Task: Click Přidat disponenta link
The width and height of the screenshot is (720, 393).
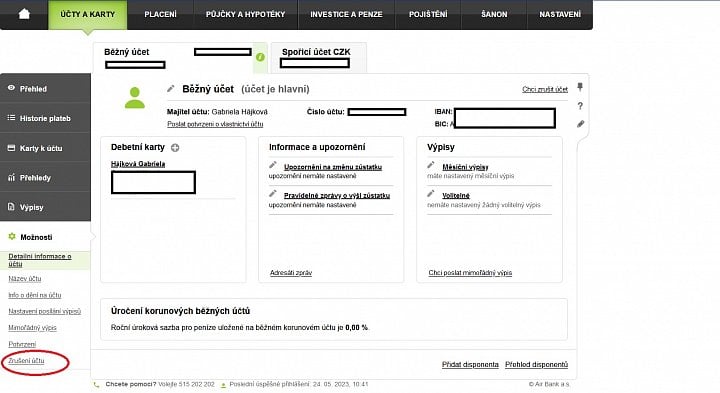Action: click(x=470, y=365)
